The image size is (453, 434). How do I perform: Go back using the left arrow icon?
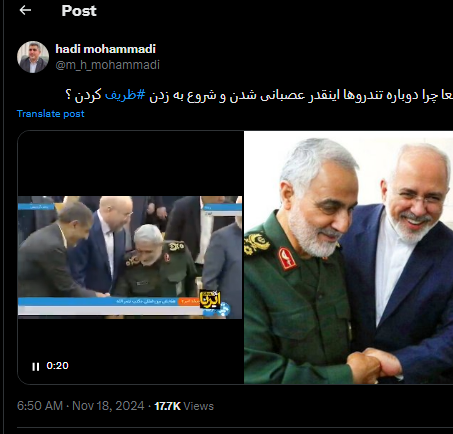[x=25, y=11]
